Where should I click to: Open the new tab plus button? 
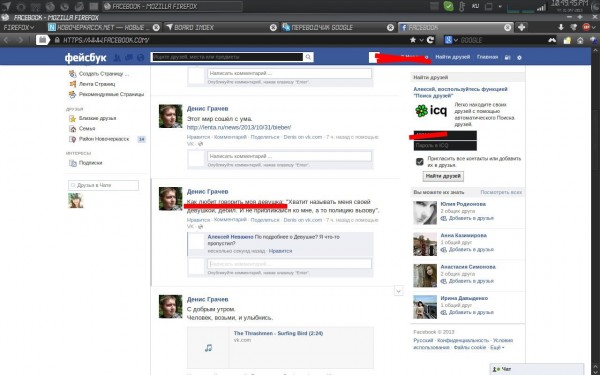pyautogui.click(x=521, y=27)
